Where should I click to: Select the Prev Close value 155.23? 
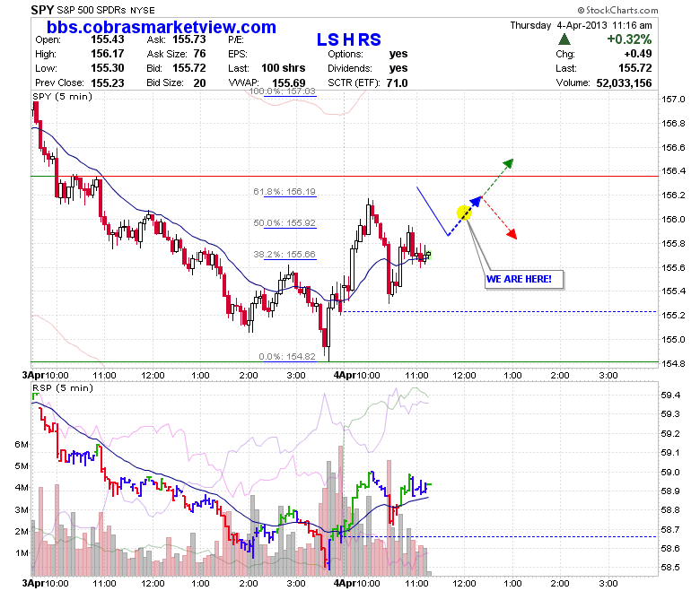[x=108, y=83]
